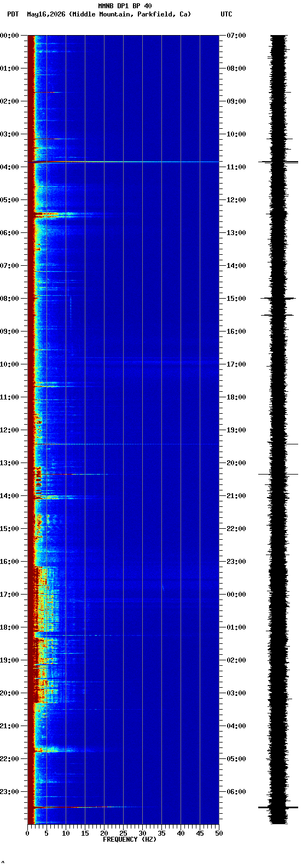Click the UTC time label '02:00' on right axis
Screen dimensions: 302x868
click(236, 660)
